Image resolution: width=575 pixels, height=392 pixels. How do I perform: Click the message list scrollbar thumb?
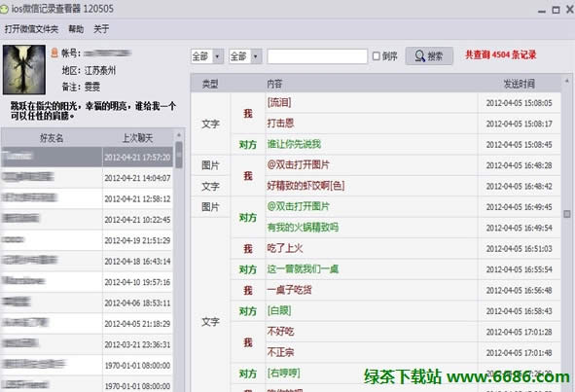(x=567, y=214)
